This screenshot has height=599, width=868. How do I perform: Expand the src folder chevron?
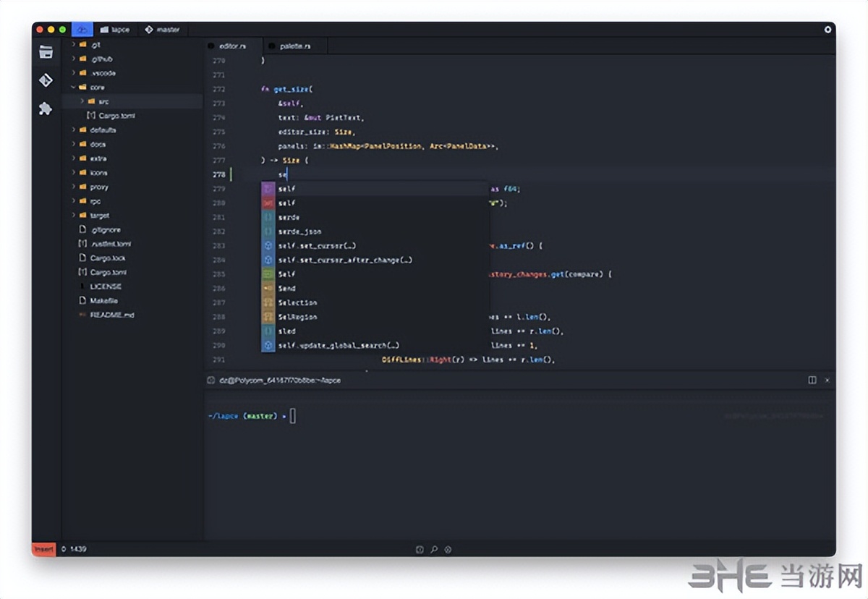[82, 101]
